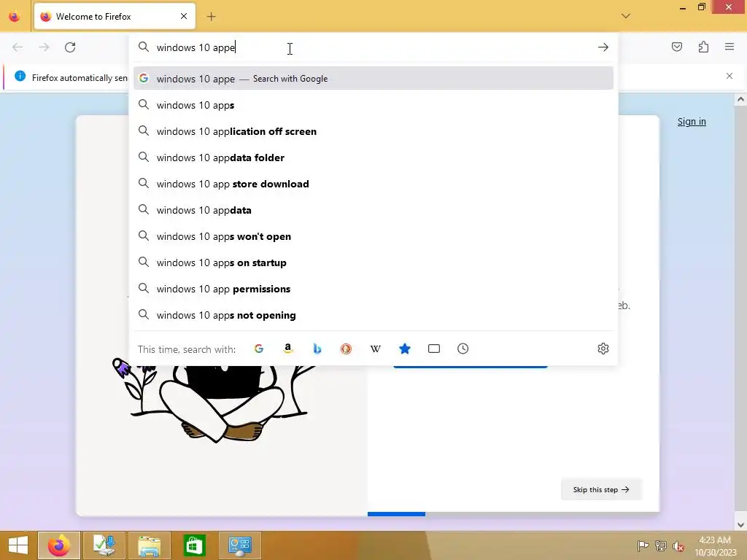747x560 pixels.
Task: Open search settings gear icon
Action: click(603, 349)
